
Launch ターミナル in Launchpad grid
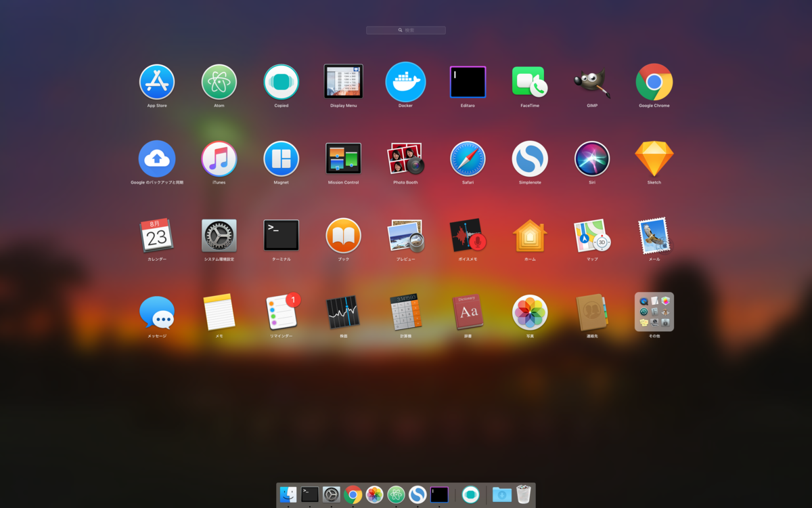(281, 236)
